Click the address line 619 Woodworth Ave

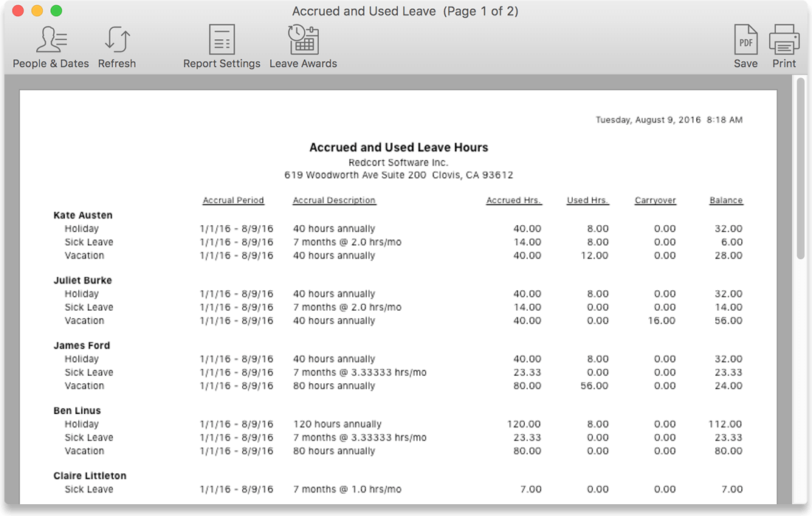click(x=399, y=175)
